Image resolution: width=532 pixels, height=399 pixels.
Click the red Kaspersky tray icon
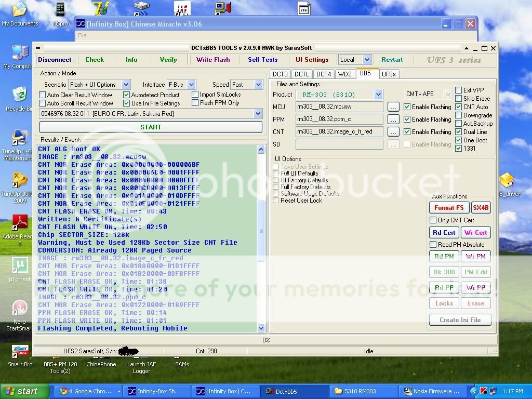point(484,391)
